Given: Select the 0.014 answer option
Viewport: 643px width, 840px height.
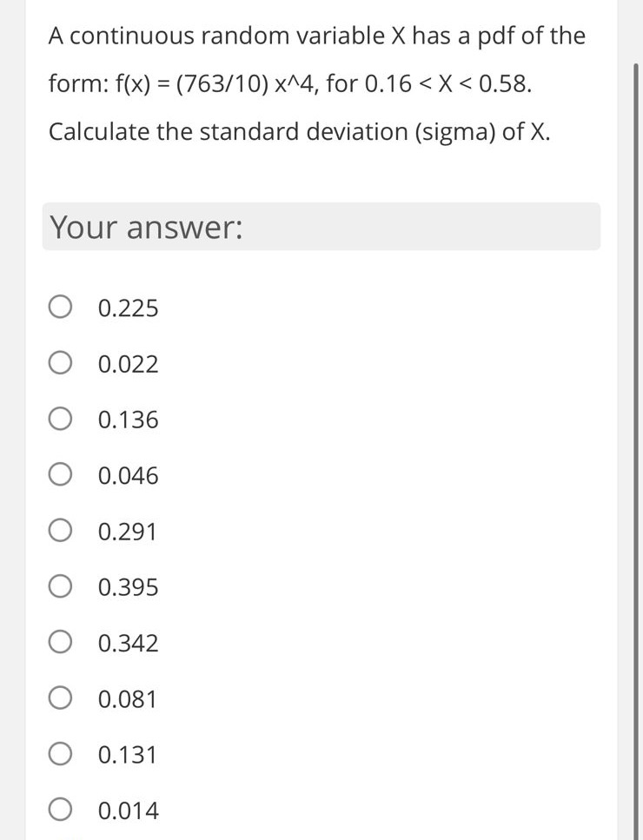Looking at the screenshot, I should pyautogui.click(x=60, y=809).
